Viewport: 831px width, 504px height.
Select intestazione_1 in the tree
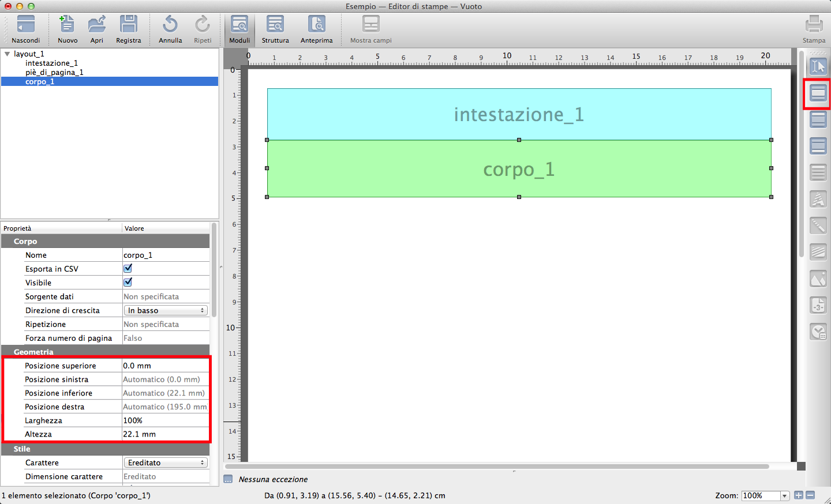click(51, 63)
